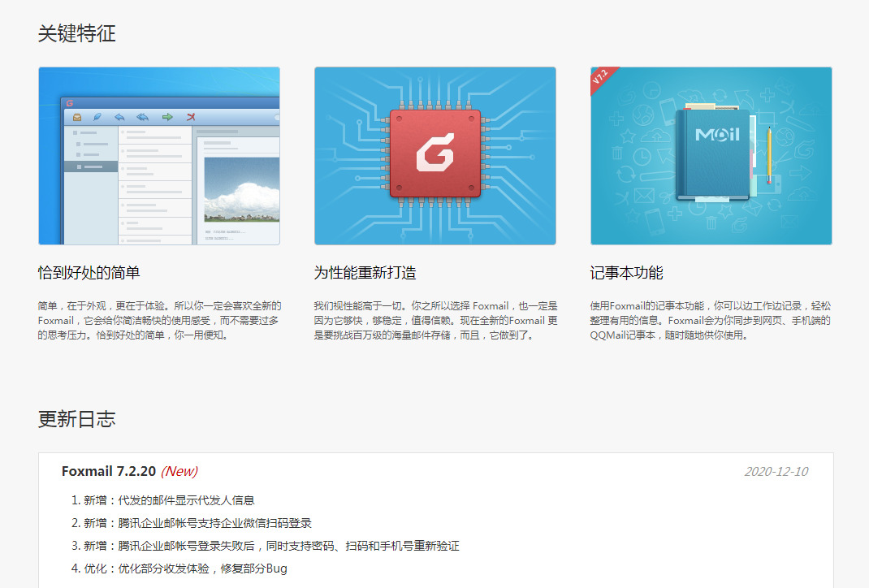Click the green forward arrow in preview toolbar
The height and width of the screenshot is (588, 869).
pyautogui.click(x=166, y=117)
